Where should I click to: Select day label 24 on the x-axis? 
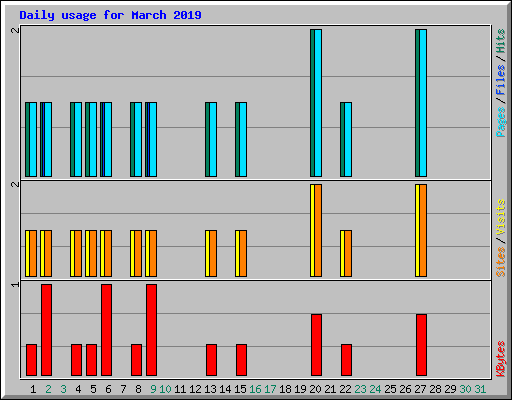[x=375, y=389]
